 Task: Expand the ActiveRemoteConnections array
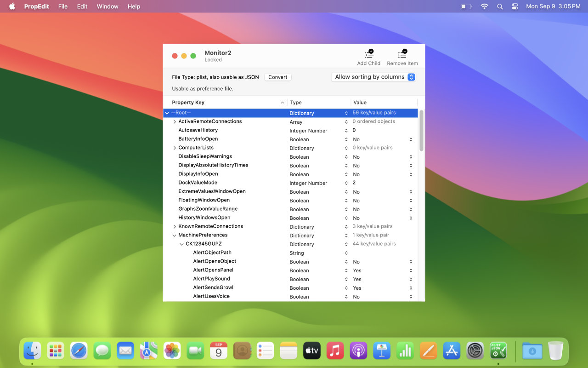pyautogui.click(x=175, y=122)
